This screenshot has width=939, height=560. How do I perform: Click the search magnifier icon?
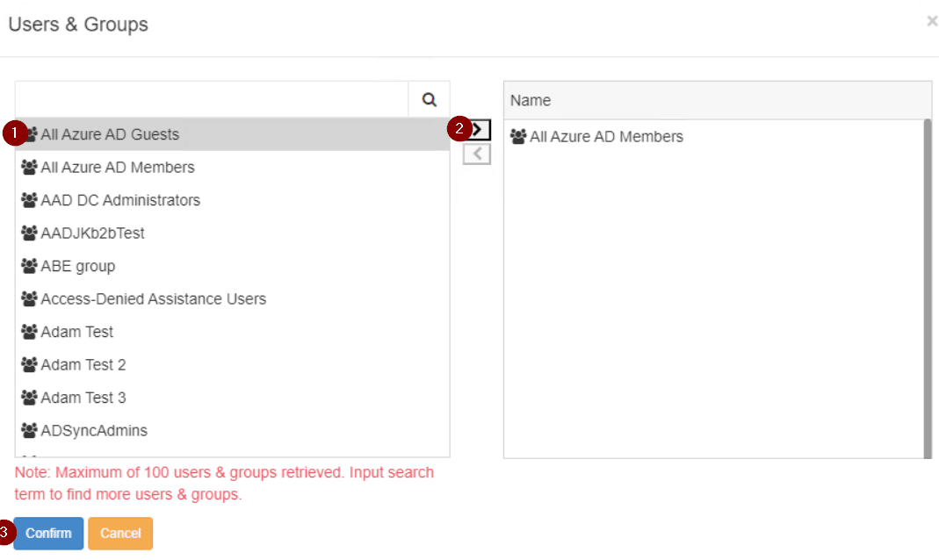coord(429,99)
